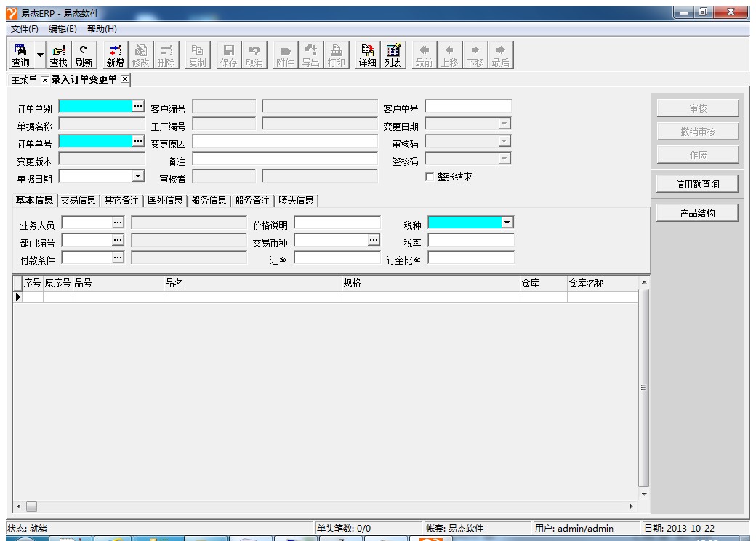Click the 刷新 (Refresh) toolbar icon
This screenshot has width=756, height=541.
pyautogui.click(x=84, y=55)
